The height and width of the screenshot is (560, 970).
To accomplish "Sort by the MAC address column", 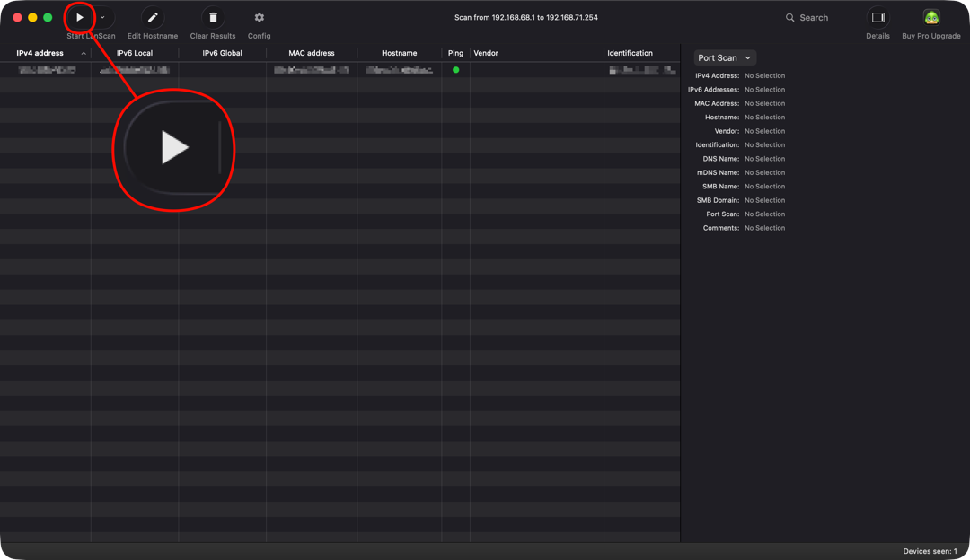I will 311,53.
